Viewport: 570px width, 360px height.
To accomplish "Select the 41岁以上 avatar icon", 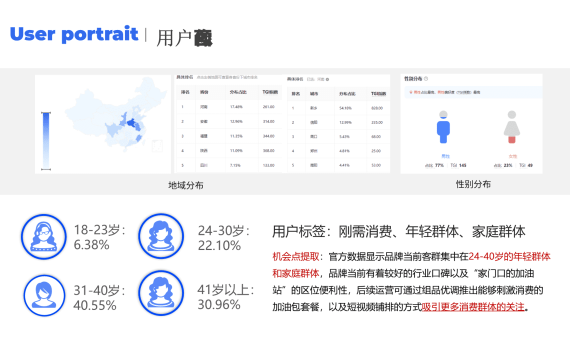I will click(161, 293).
